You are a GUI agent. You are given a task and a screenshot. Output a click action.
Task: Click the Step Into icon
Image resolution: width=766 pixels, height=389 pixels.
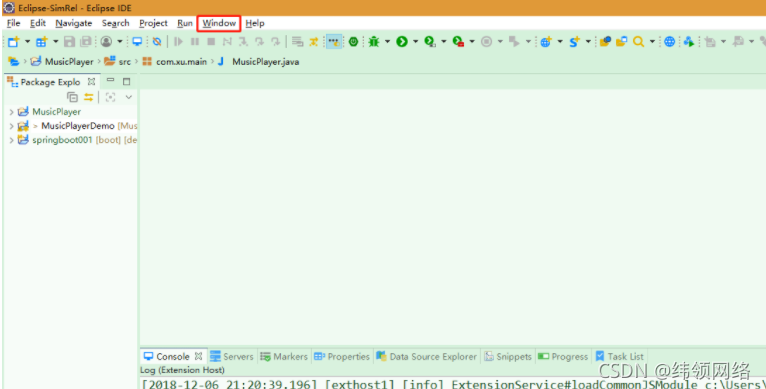(243, 42)
